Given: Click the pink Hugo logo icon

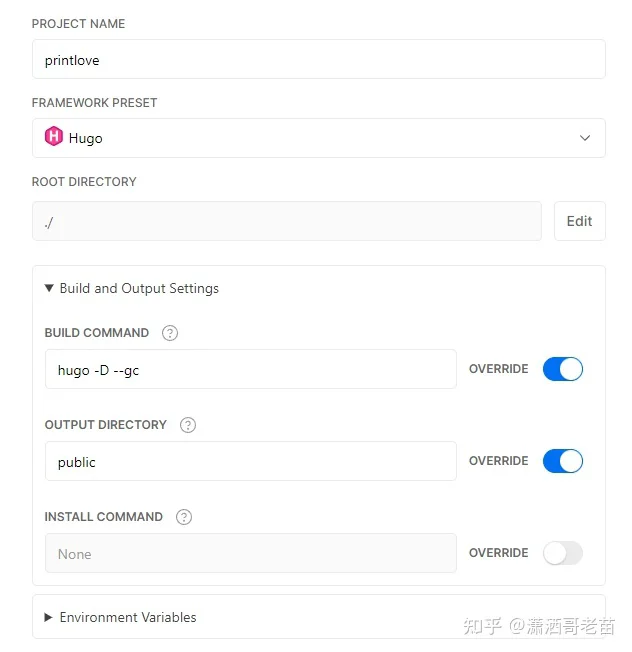Looking at the screenshot, I should (x=54, y=136).
